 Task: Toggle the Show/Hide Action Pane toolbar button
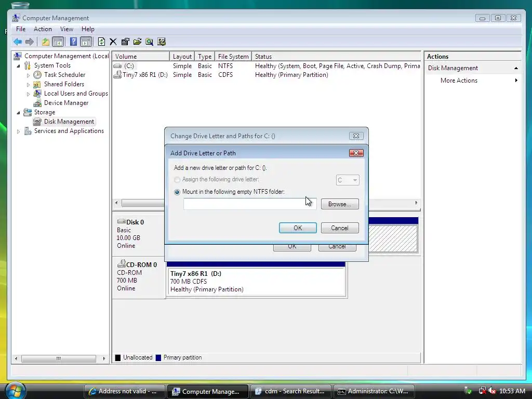(x=86, y=42)
